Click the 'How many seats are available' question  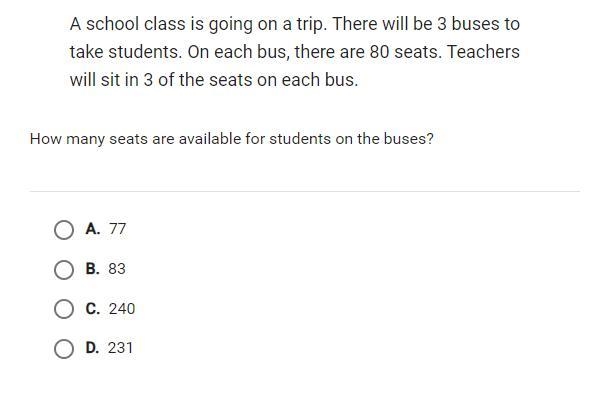pos(231,139)
